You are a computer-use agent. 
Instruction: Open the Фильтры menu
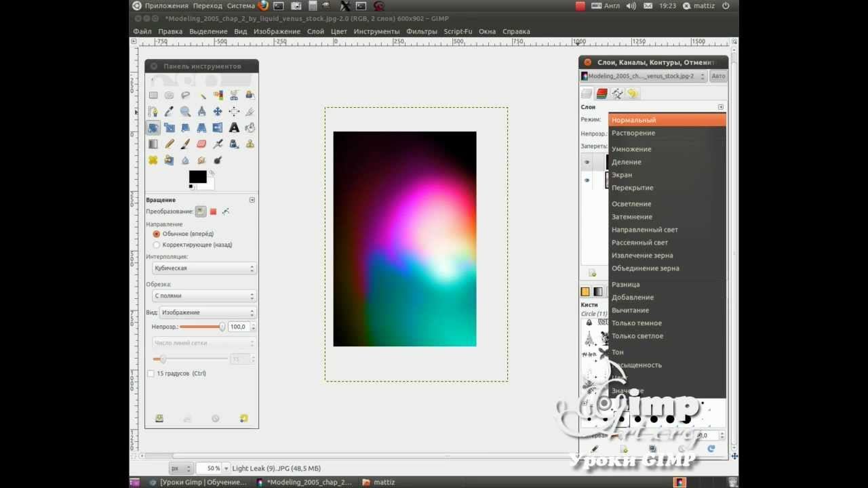[x=422, y=31]
